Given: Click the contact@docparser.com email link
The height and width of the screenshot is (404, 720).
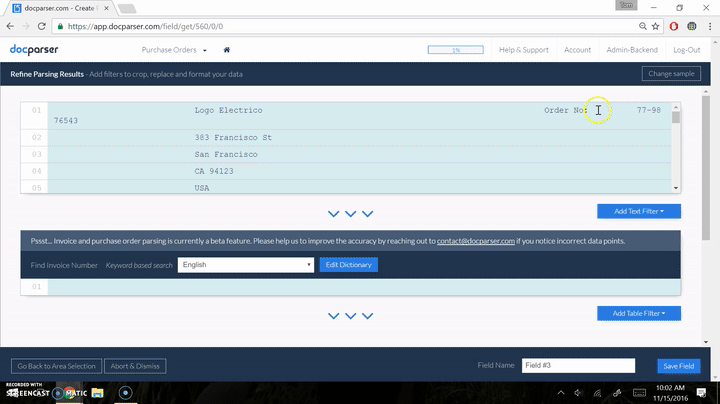Looking at the screenshot, I should pos(476,241).
